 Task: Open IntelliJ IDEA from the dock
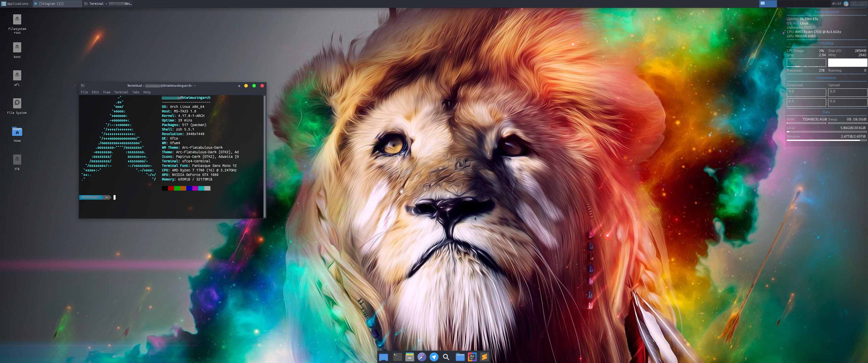coord(472,357)
